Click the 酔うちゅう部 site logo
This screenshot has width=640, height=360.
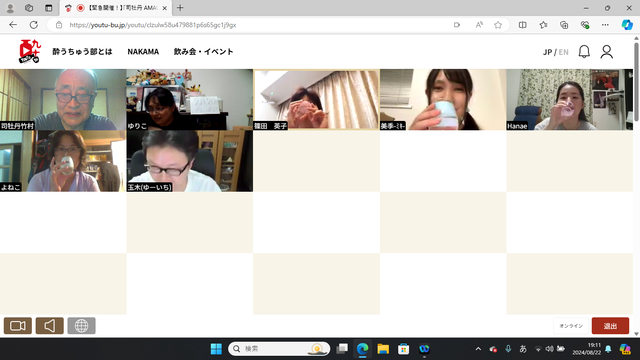tap(30, 51)
